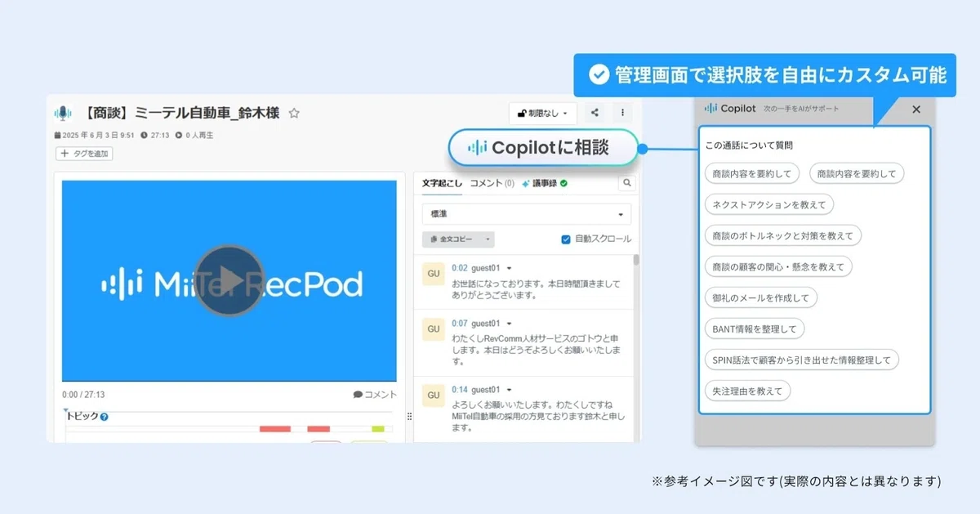Click the GU avatar at 0:14
980x514 pixels.
(x=434, y=396)
